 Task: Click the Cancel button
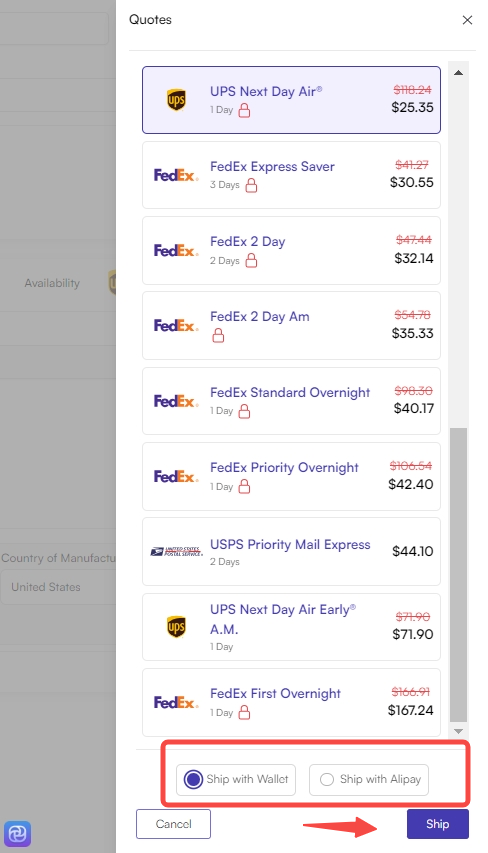click(174, 824)
